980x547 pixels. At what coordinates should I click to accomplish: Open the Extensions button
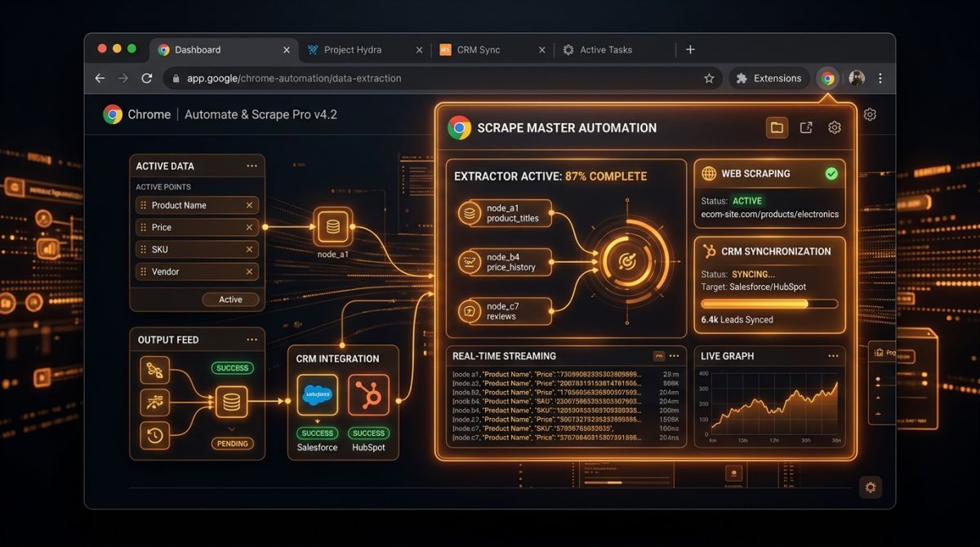[x=769, y=78]
